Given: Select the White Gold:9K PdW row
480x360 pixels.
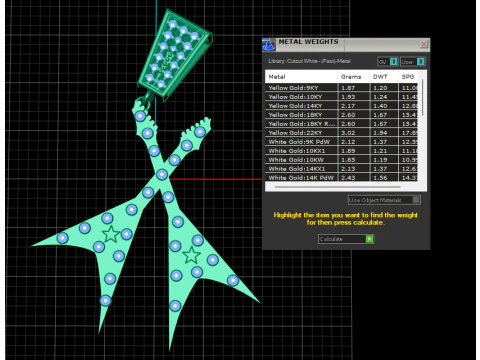Looking at the screenshot, I should click(x=342, y=142).
